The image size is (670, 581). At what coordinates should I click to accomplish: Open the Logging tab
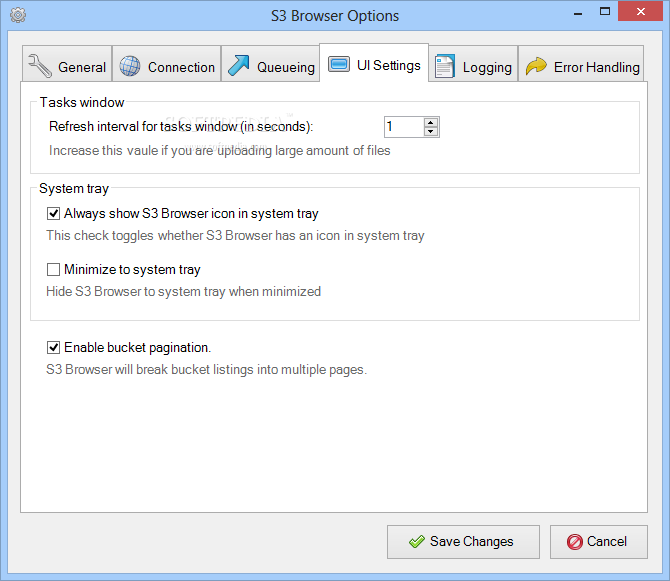point(473,63)
